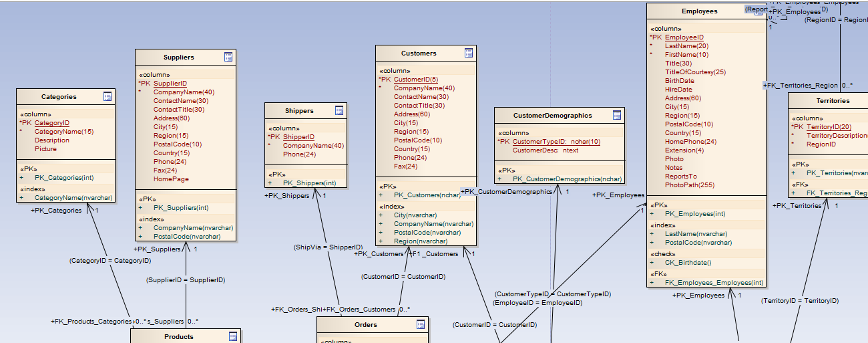Click the table icon on the Customers box

[x=469, y=53]
